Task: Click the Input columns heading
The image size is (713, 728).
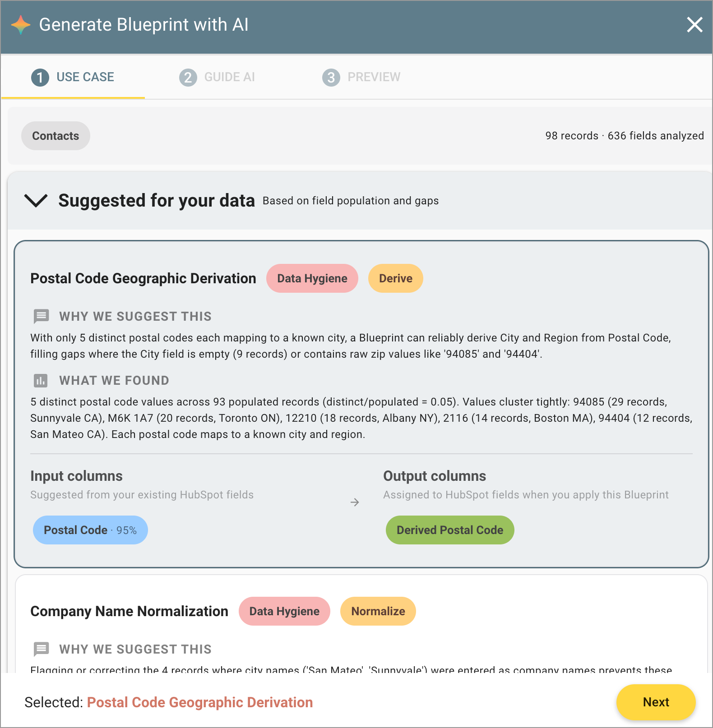Action: [76, 476]
